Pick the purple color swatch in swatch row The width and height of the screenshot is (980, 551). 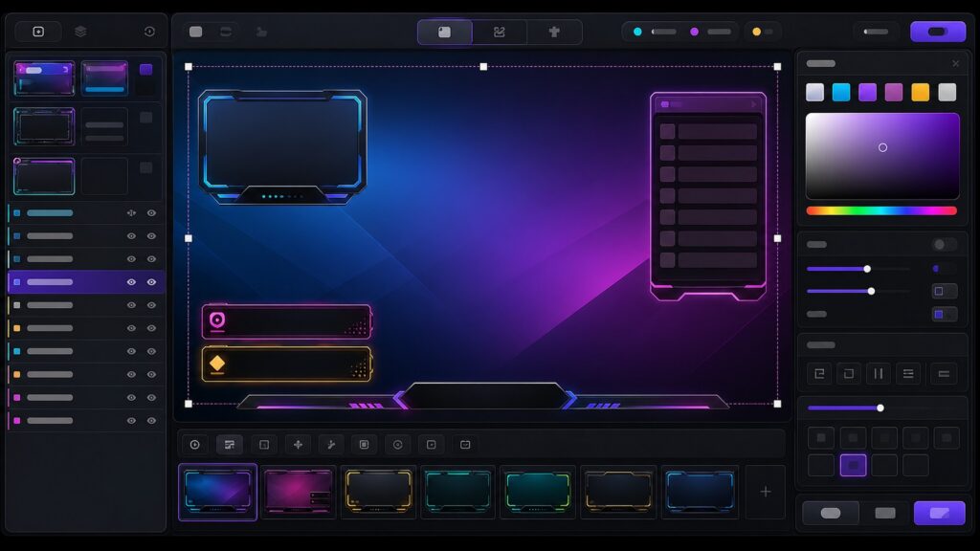click(867, 93)
